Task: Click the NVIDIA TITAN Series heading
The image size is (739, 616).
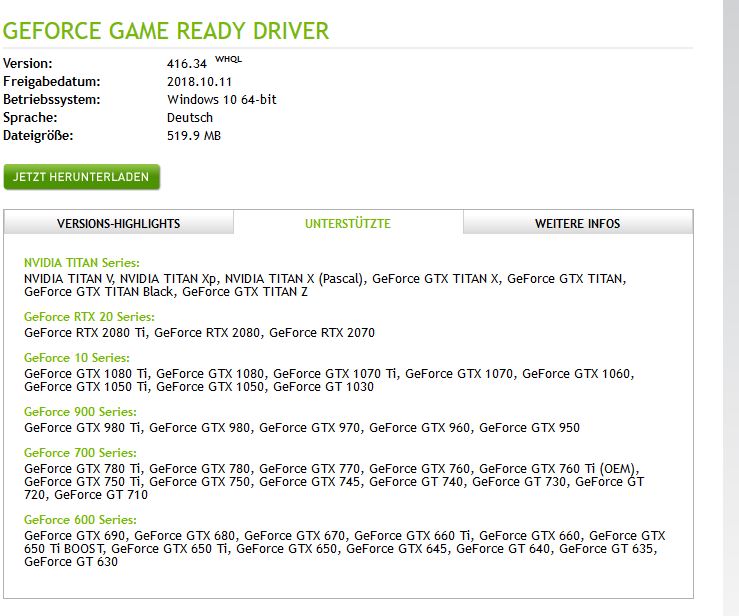Action: point(82,263)
